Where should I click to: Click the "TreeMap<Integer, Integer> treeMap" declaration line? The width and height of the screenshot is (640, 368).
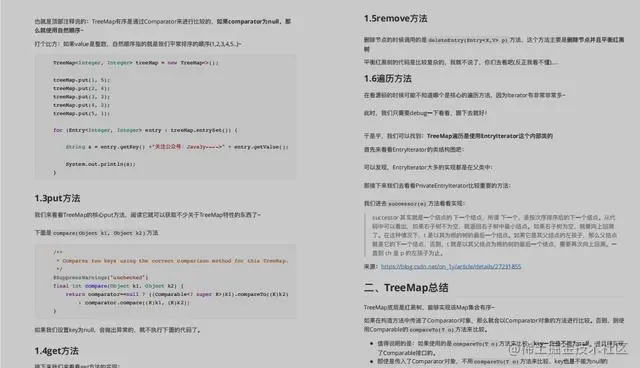coord(136,63)
